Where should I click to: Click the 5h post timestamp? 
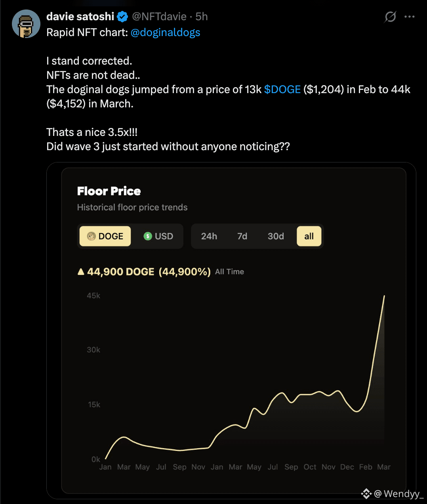pos(202,17)
